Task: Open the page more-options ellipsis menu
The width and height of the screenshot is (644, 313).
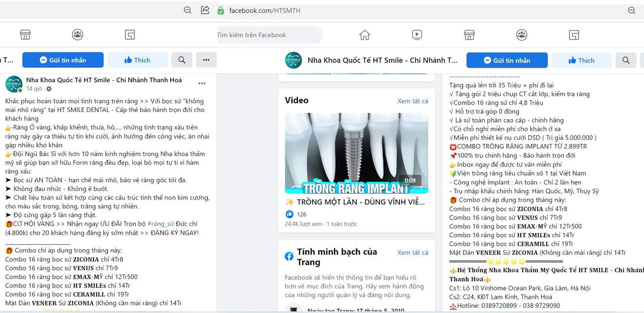Action: pos(206,60)
